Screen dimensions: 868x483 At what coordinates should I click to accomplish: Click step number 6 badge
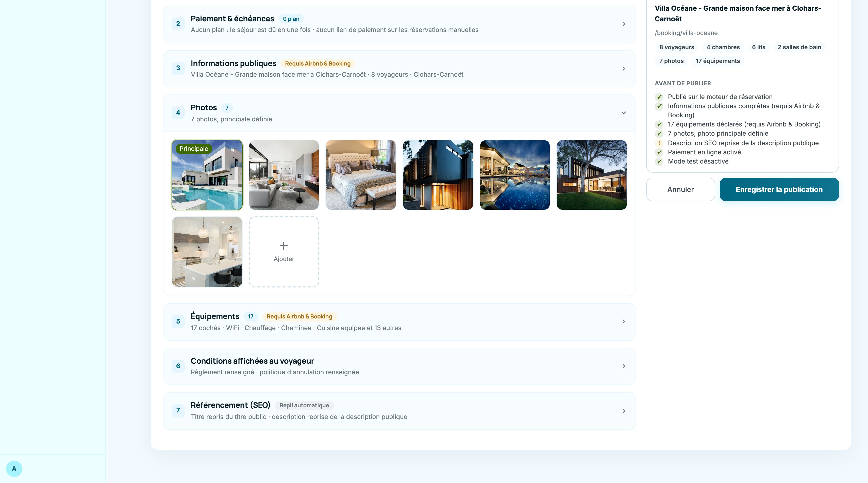[x=178, y=366]
